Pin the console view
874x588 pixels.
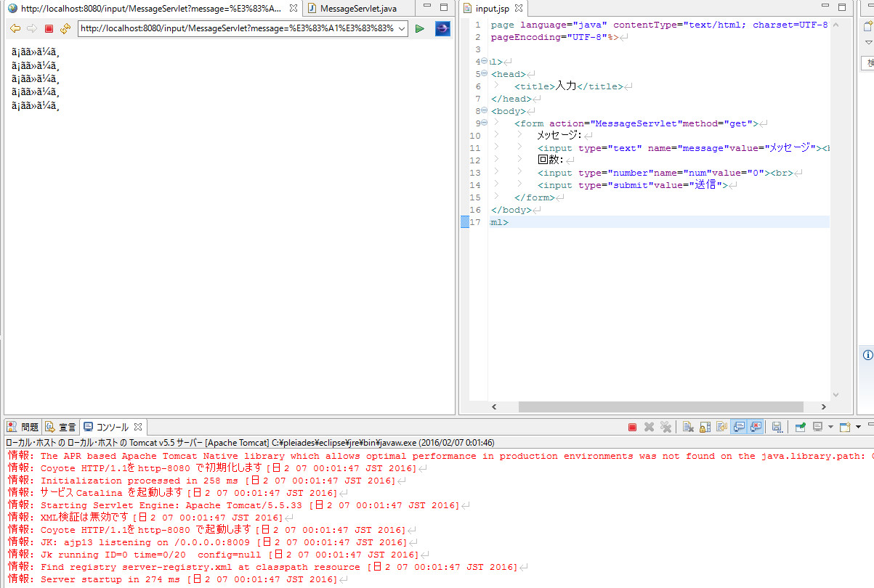(800, 427)
